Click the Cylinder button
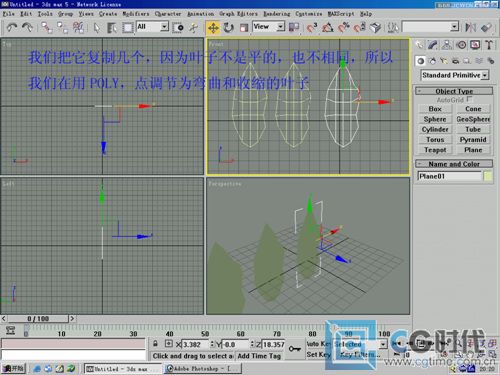Screen dimensions: 500x375 [x=435, y=129]
